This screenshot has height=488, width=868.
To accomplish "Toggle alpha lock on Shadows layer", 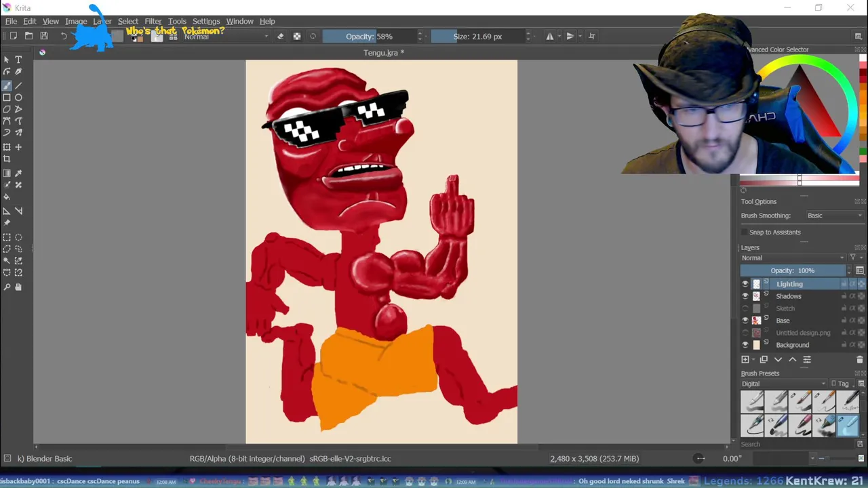I will (861, 296).
